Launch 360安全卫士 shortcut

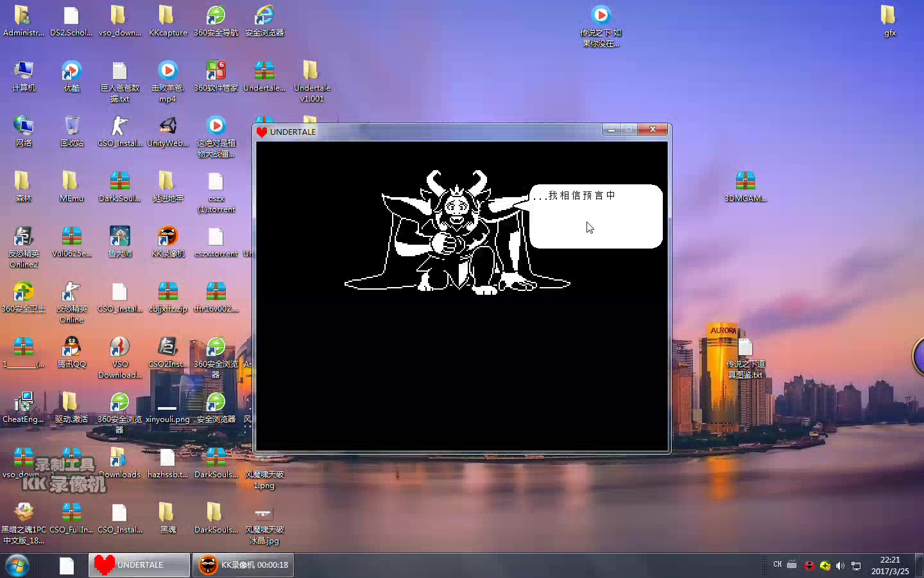coord(23,297)
